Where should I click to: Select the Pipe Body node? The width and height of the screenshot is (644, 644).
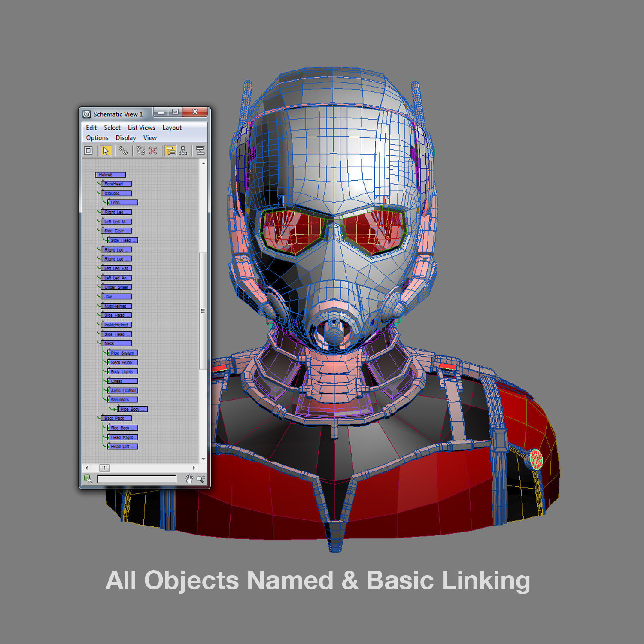point(132,409)
